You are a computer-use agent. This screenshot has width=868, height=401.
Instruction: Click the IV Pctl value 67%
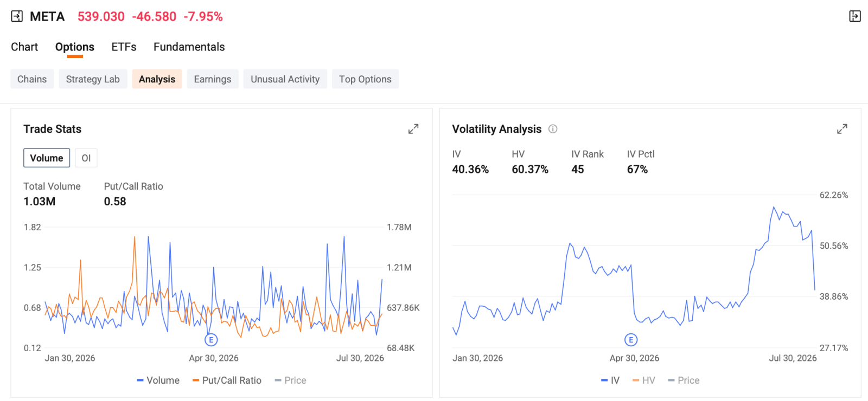click(637, 170)
